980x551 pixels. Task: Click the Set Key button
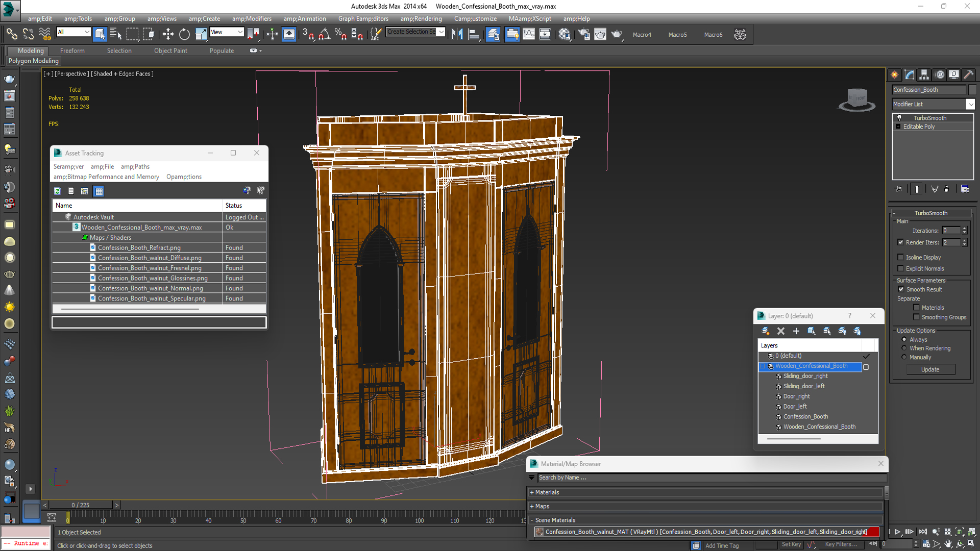click(x=791, y=544)
